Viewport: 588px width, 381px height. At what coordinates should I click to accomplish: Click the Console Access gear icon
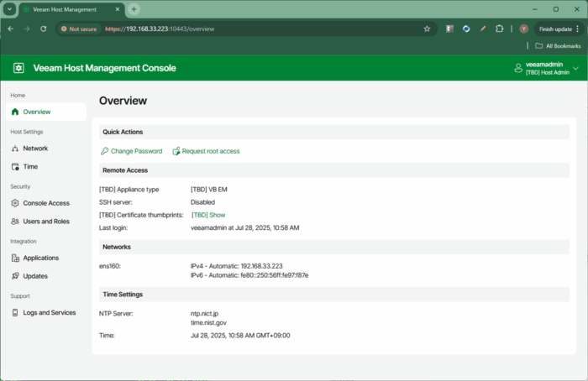click(15, 203)
